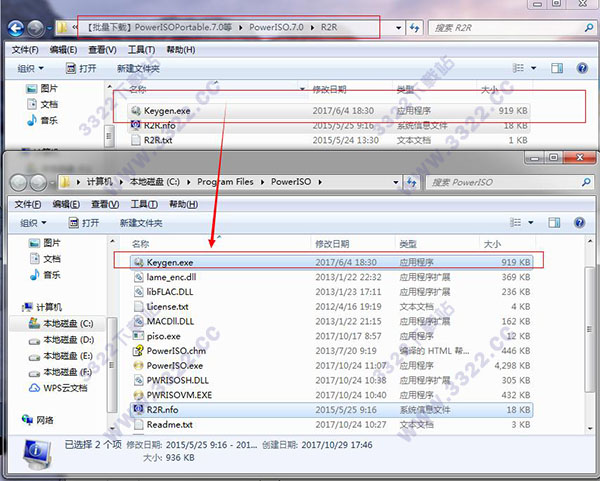
Task: Expand address bar history in R2R window
Action: pos(398,28)
